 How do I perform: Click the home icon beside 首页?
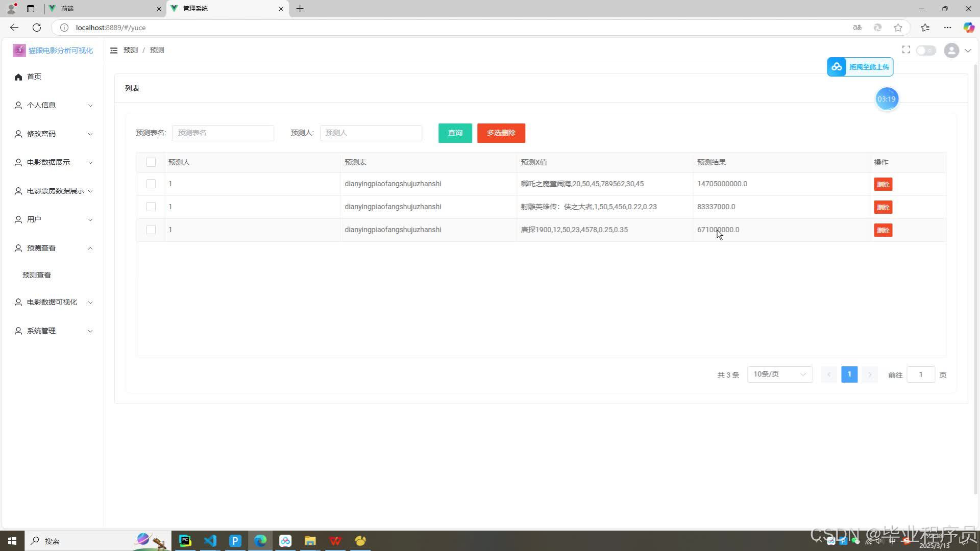[18, 77]
